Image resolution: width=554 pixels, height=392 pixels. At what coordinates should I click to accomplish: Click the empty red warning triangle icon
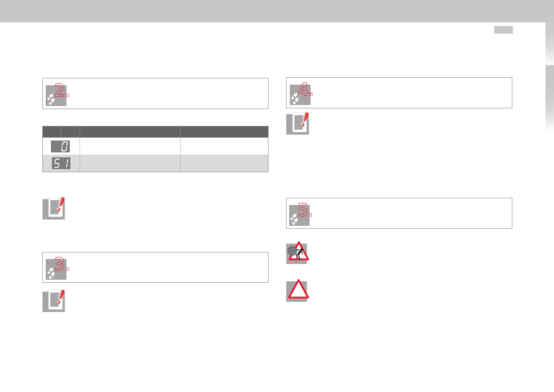click(x=297, y=291)
